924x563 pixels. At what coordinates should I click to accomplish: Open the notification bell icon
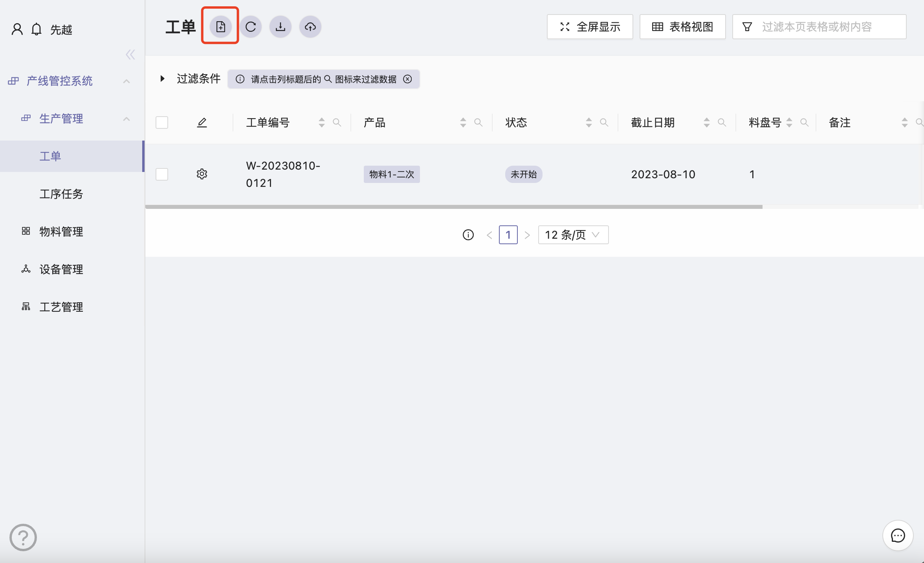point(37,29)
